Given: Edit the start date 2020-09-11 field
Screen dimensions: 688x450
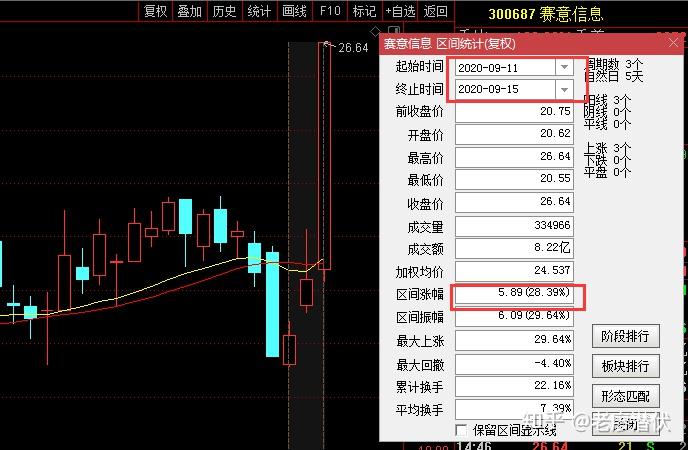Looking at the screenshot, I should click(505, 68).
